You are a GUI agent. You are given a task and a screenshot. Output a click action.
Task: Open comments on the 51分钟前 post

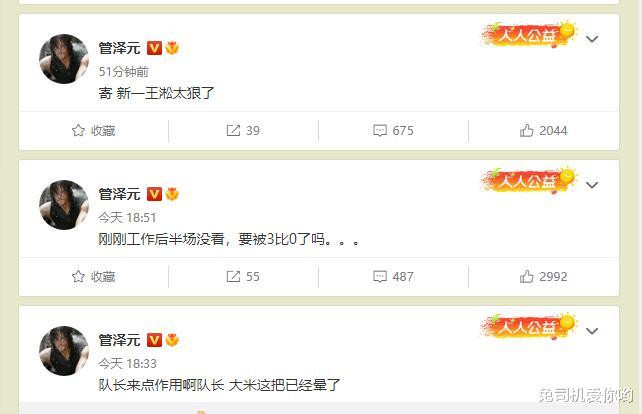coord(393,131)
